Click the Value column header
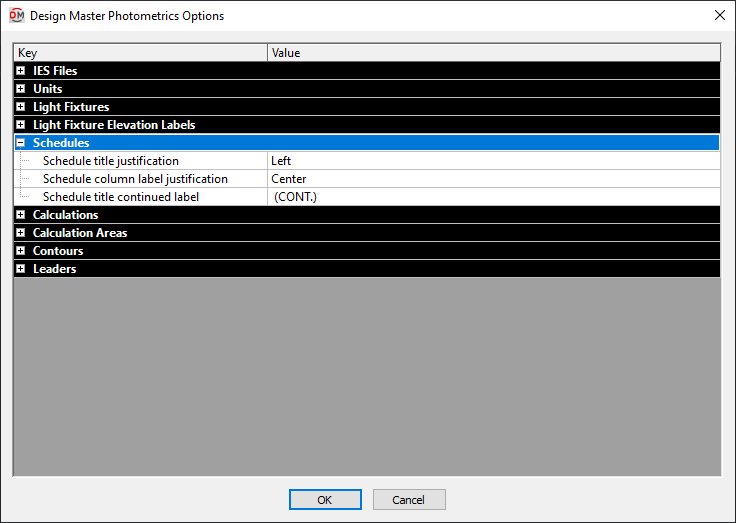Image resolution: width=736 pixels, height=523 pixels. (494, 53)
